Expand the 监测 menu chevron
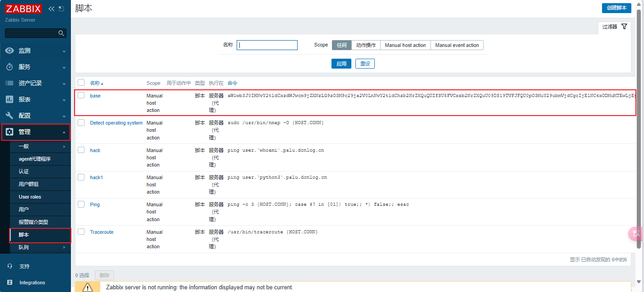This screenshot has height=292, width=644. pos(64,51)
